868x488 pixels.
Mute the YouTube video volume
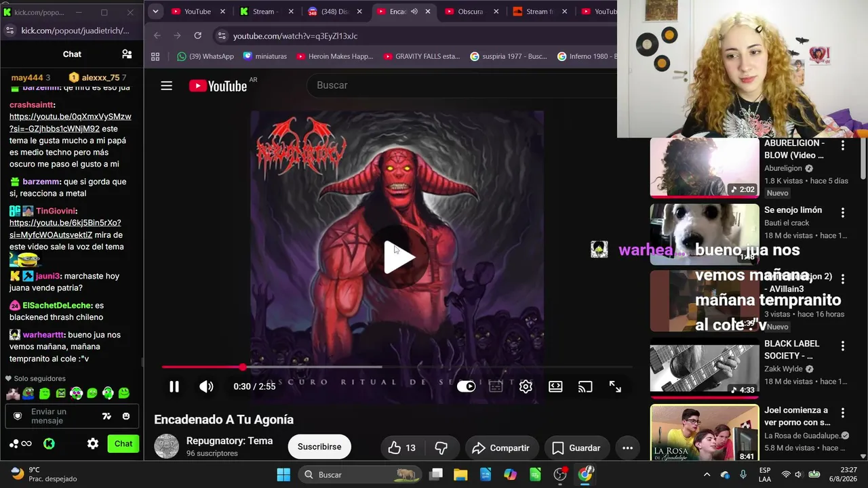(206, 386)
